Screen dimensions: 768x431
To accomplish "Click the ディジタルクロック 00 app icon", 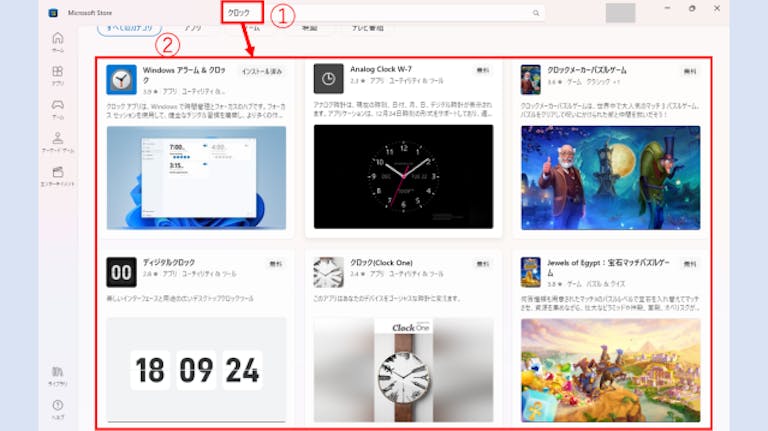I will [121, 272].
